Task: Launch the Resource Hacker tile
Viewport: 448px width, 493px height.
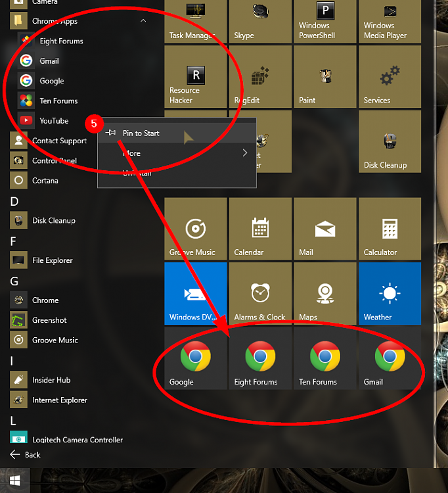Action: click(x=195, y=77)
